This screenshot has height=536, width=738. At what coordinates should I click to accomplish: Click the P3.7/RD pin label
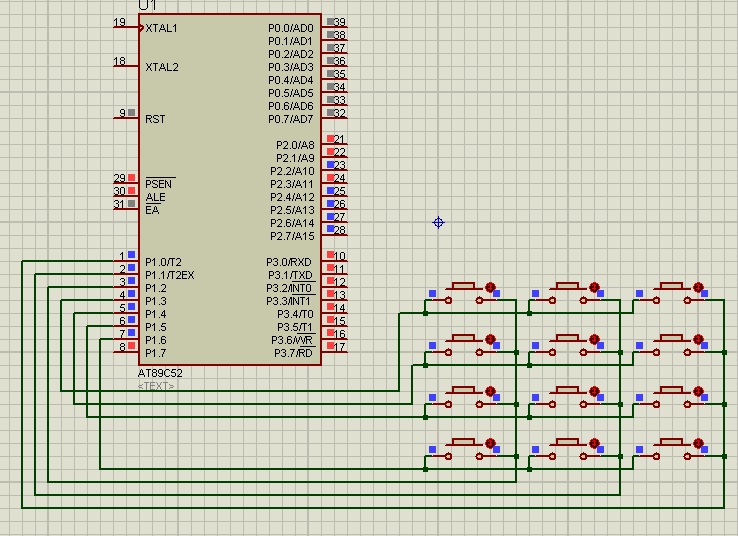(x=292, y=353)
